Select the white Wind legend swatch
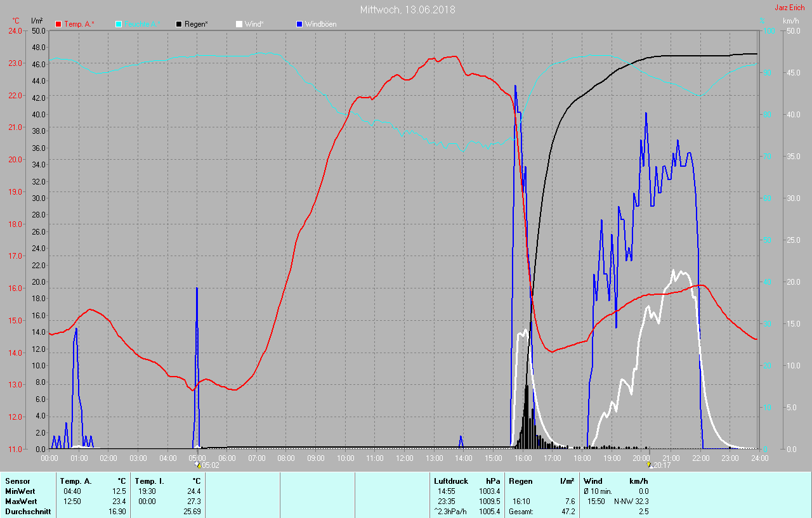Screen dimensions: 812x518 (239, 24)
